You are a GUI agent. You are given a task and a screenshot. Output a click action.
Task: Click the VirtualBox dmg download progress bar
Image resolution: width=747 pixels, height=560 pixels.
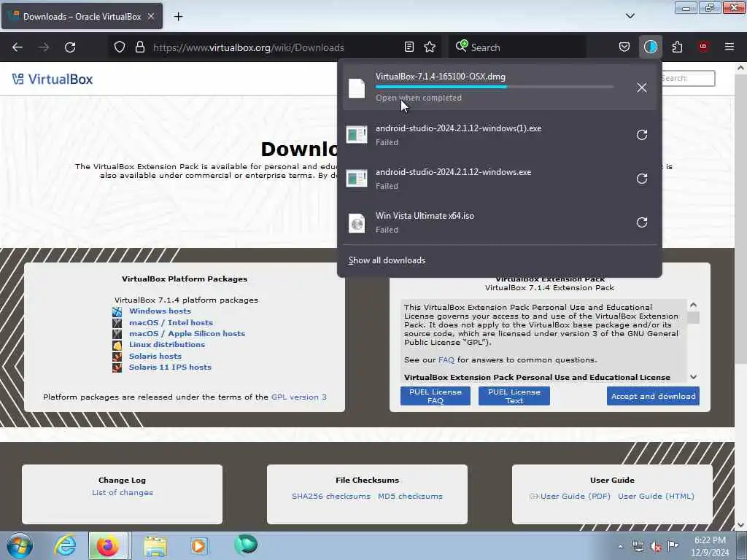click(495, 87)
